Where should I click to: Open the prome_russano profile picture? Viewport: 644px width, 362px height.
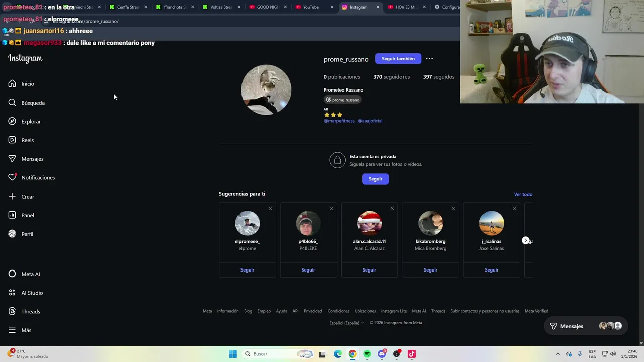(x=266, y=89)
